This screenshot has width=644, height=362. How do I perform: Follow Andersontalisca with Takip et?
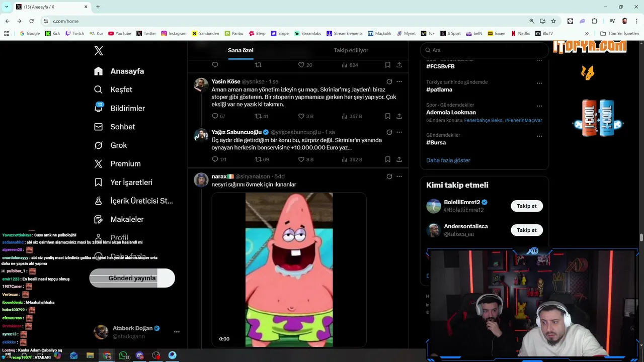tap(527, 230)
